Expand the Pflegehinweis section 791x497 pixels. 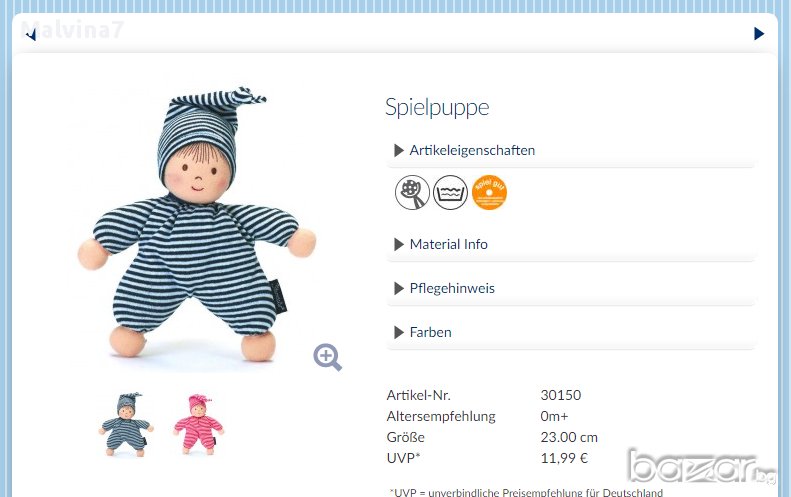pos(452,288)
